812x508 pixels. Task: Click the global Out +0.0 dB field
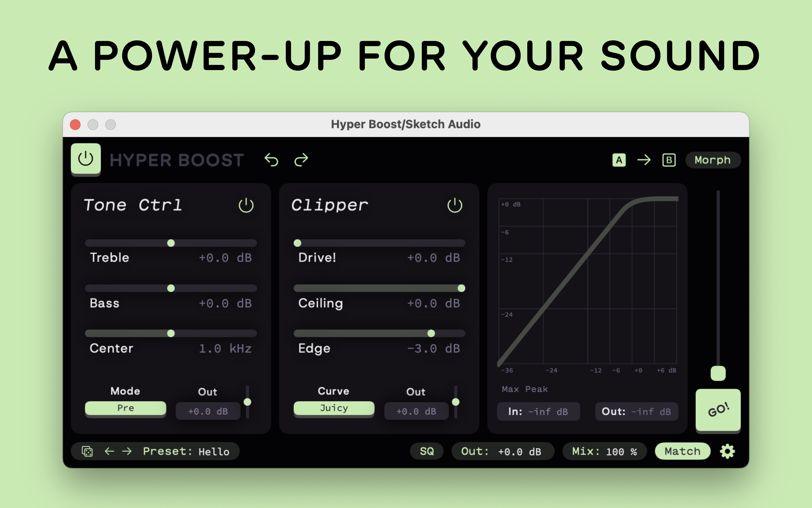click(502, 451)
